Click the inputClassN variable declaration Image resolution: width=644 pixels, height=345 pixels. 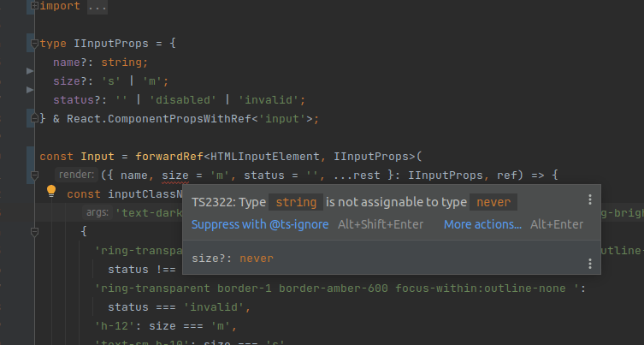coord(145,194)
